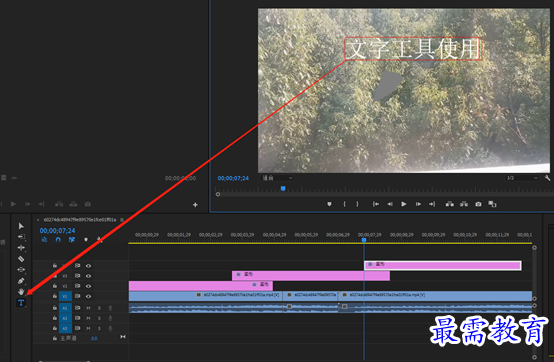Solo the A2 audio track
The image size is (554, 362).
tap(99, 318)
